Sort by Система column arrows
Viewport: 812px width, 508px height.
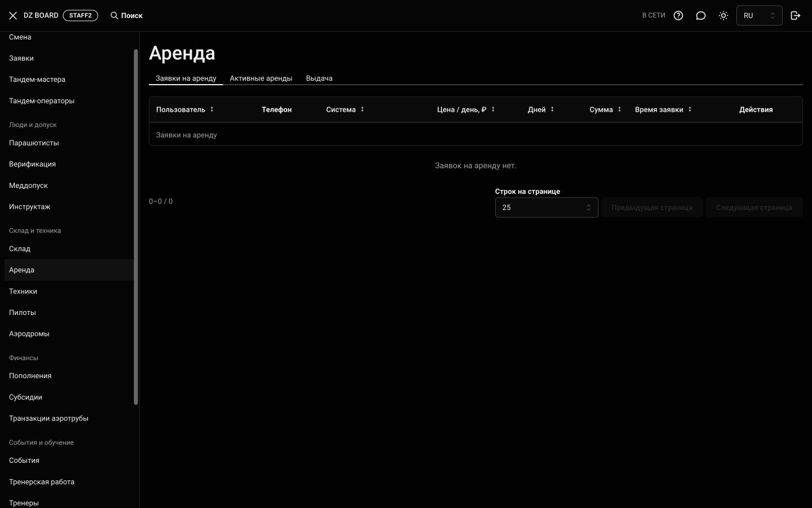(x=363, y=110)
